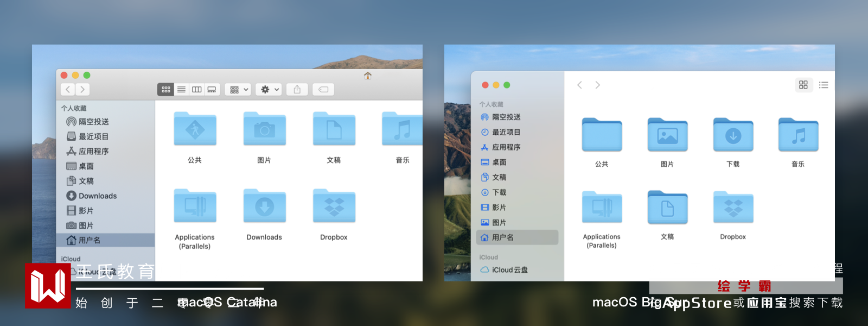The image size is (868, 326).
Task: Click the Edit Tags button in Catalina Finder
Action: [323, 90]
